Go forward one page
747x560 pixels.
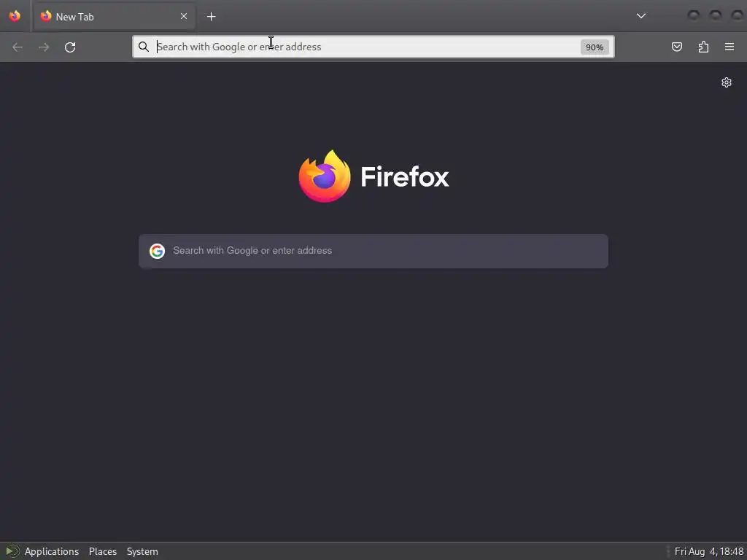[x=44, y=47]
